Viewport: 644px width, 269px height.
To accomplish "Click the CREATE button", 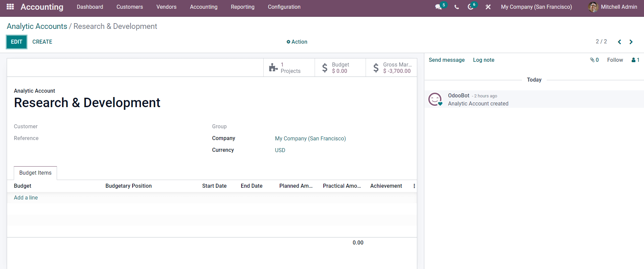I will pos(42,42).
